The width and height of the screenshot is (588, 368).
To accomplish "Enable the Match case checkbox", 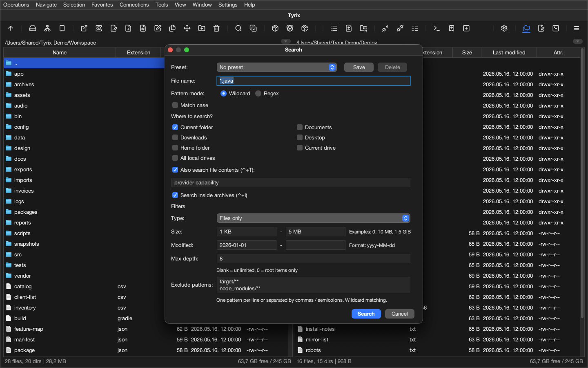I will pyautogui.click(x=175, y=105).
